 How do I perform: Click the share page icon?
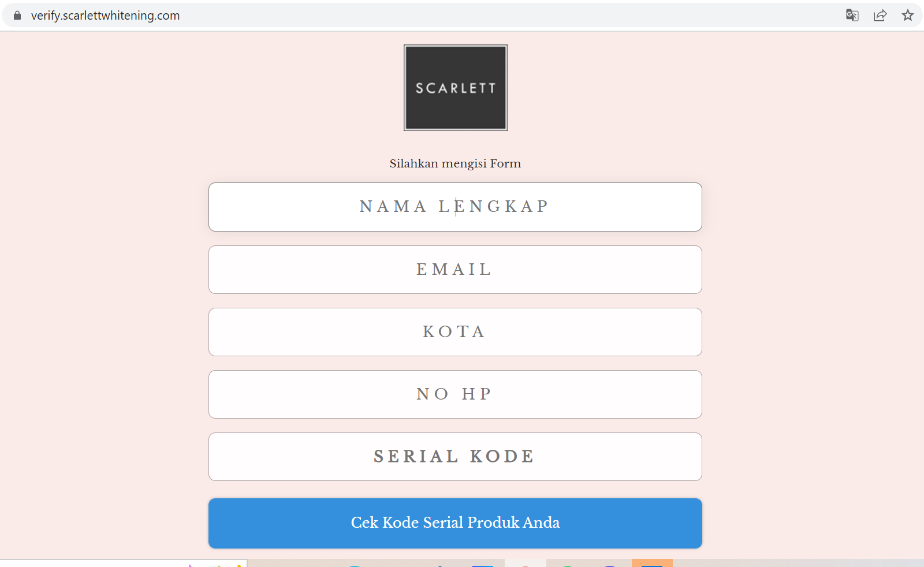880,16
